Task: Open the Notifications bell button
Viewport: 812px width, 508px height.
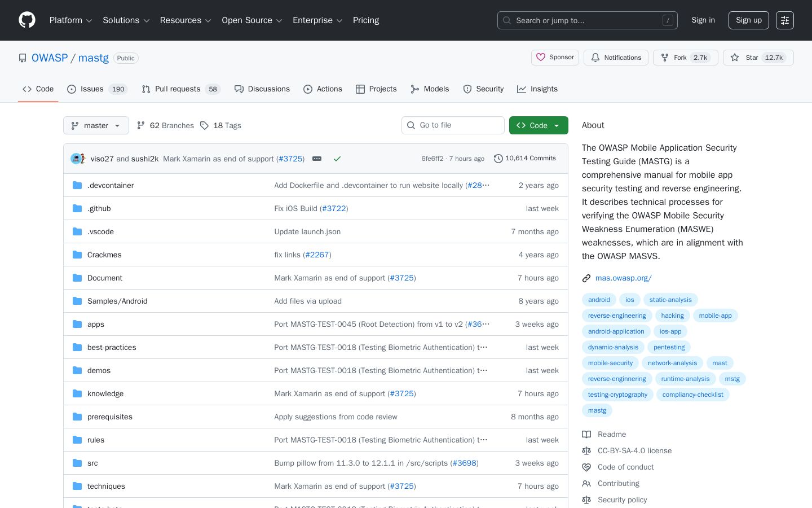Action: coord(616,58)
